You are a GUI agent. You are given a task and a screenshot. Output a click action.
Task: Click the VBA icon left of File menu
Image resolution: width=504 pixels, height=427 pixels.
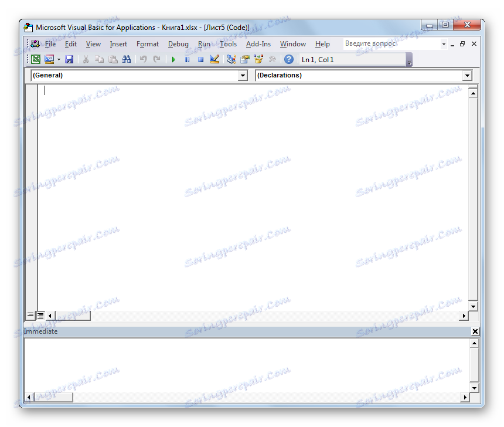pos(35,44)
